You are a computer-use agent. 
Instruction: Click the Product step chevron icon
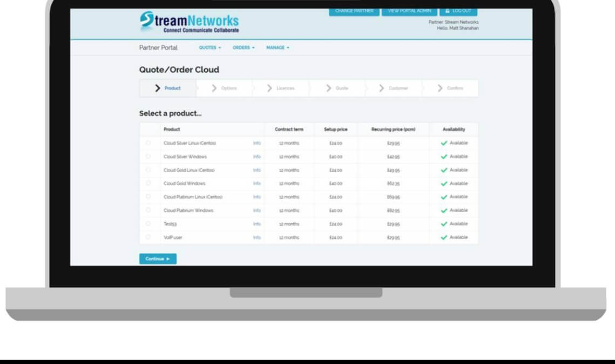pyautogui.click(x=158, y=88)
